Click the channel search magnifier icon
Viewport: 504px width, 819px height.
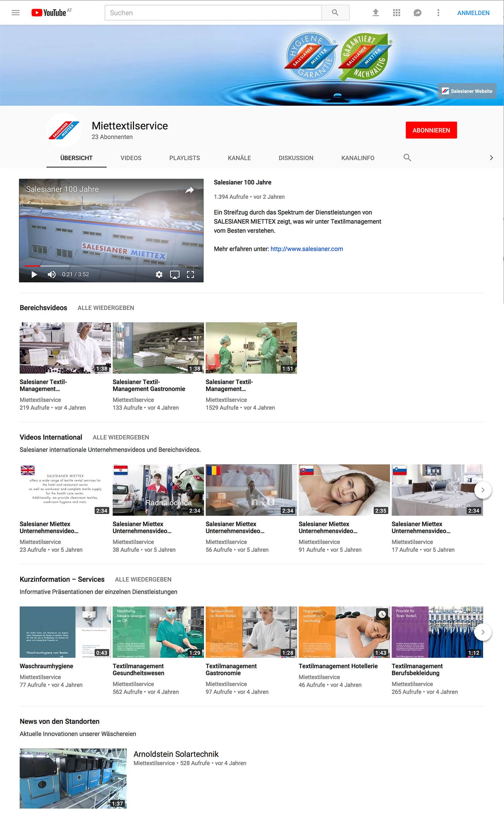pos(407,158)
